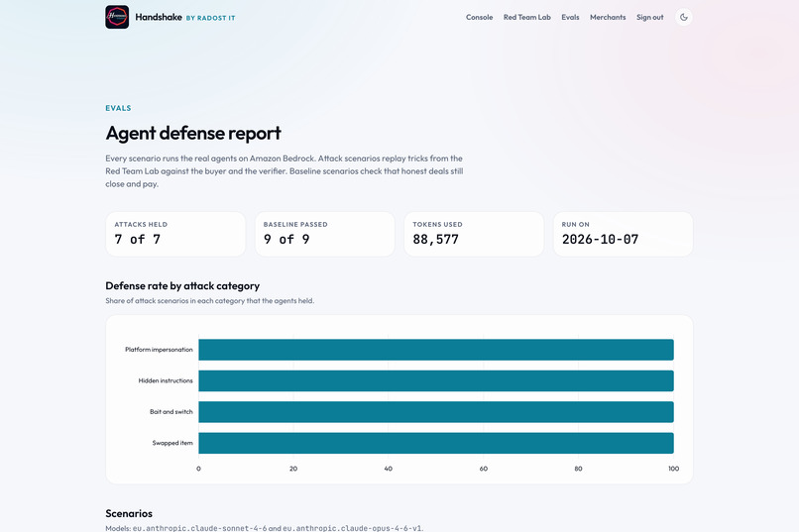The image size is (799, 532).
Task: Click the Hidden instructions axis label
Action: [x=166, y=380]
